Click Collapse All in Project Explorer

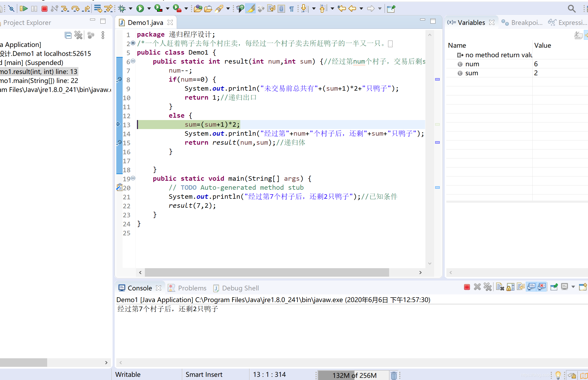[68, 35]
